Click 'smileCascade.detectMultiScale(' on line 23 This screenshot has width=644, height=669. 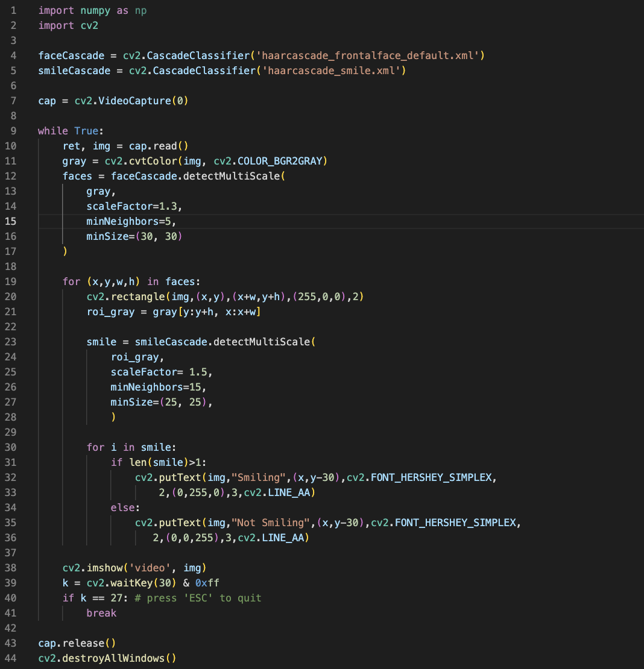tap(225, 342)
